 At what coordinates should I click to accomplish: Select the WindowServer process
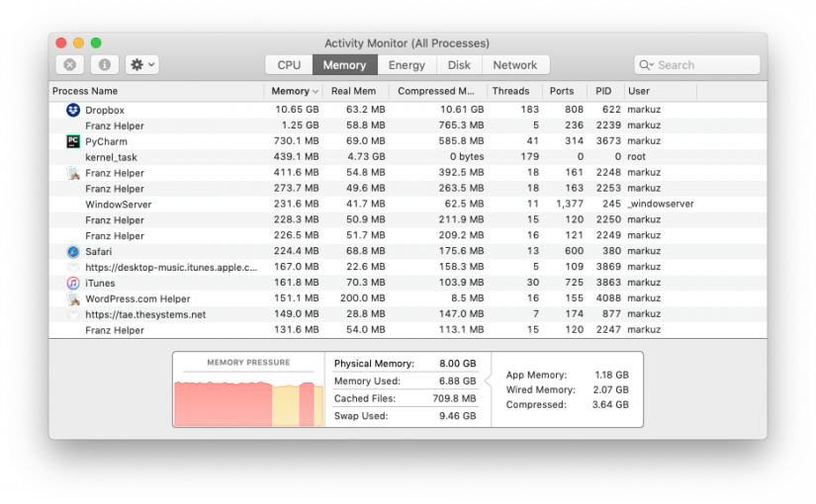coord(408,204)
